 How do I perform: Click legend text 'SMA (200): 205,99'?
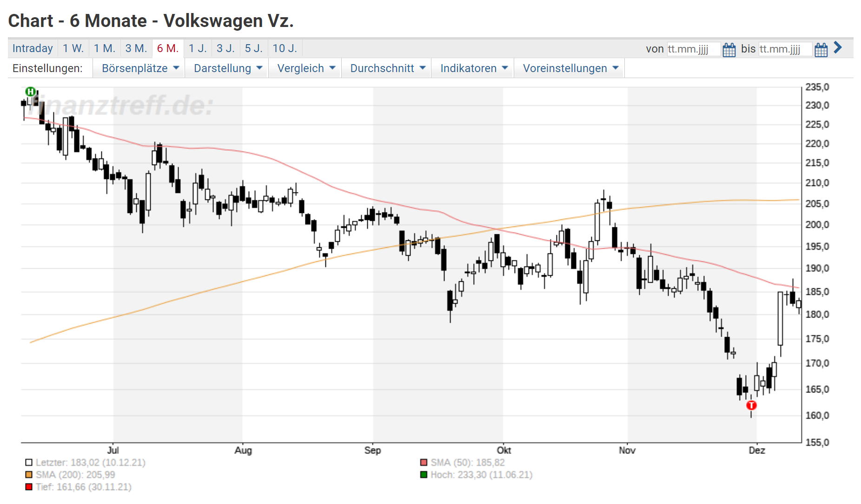click(x=75, y=475)
